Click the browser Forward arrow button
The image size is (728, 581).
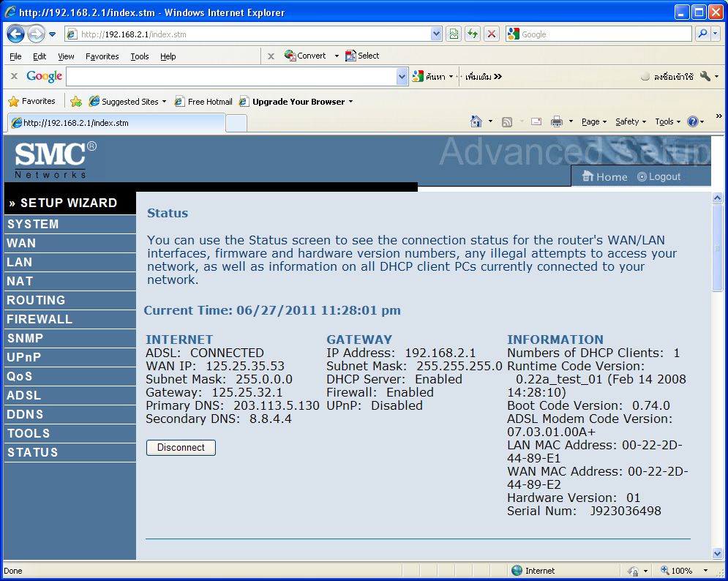point(36,34)
